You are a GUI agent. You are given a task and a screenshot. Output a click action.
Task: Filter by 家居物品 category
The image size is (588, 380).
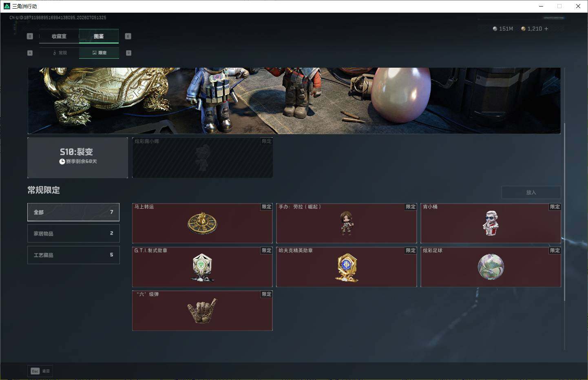click(x=73, y=233)
